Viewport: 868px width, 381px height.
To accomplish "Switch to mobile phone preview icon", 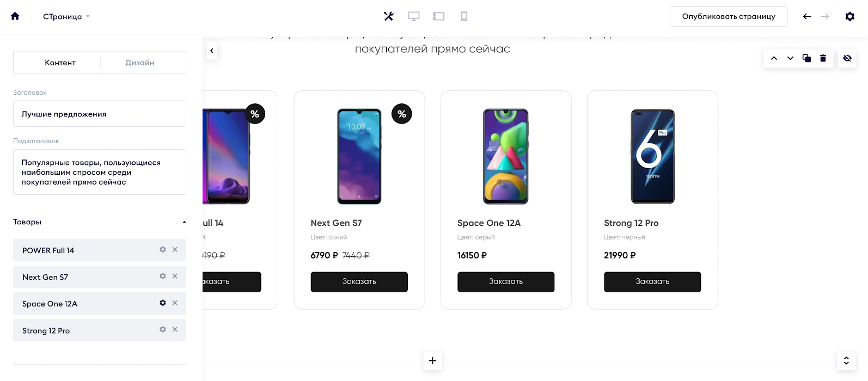I will (464, 16).
